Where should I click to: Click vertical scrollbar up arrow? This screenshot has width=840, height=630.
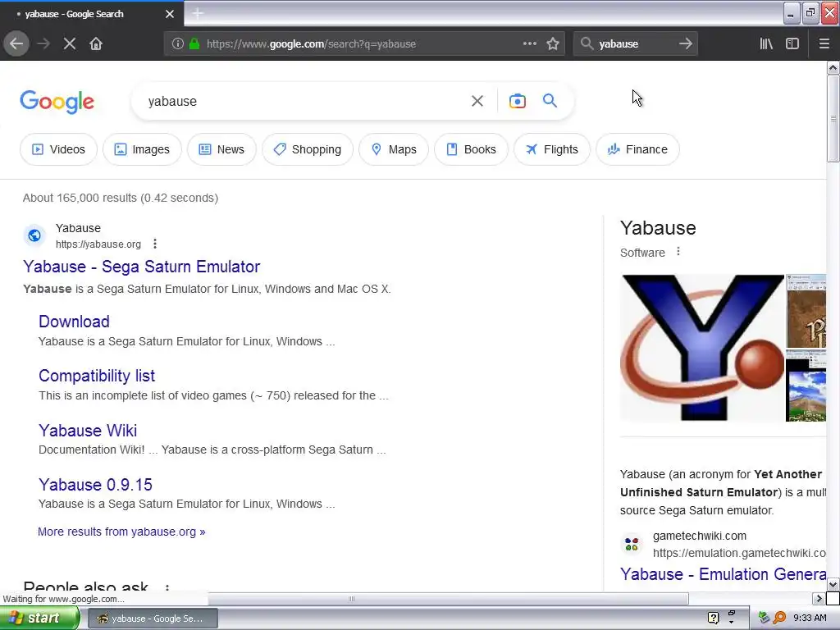833,67
